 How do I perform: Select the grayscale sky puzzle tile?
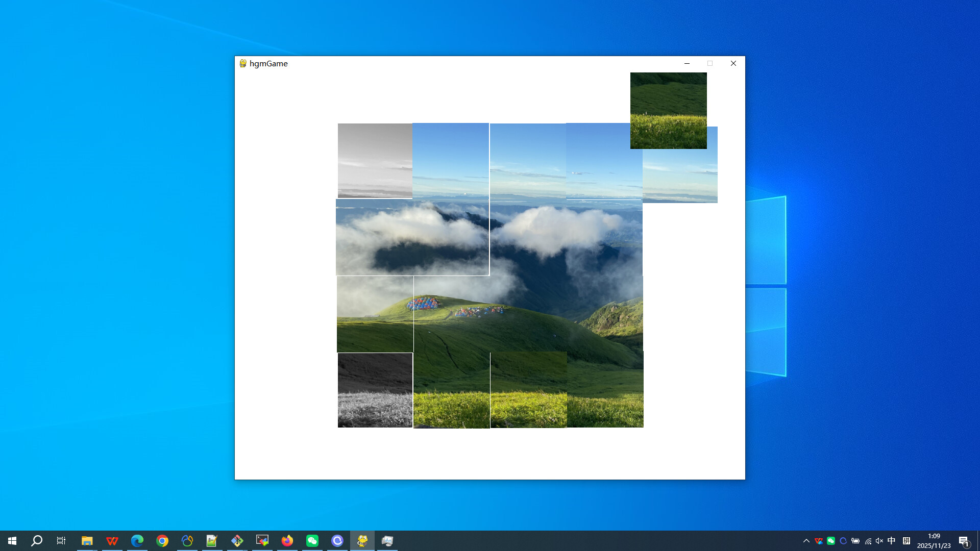tap(375, 160)
